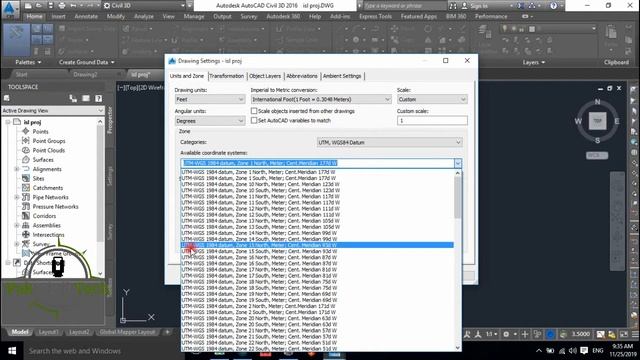The width and height of the screenshot is (640, 360).
Task: Select Pipe Networks in the Toolspace tree
Action: (x=51, y=197)
